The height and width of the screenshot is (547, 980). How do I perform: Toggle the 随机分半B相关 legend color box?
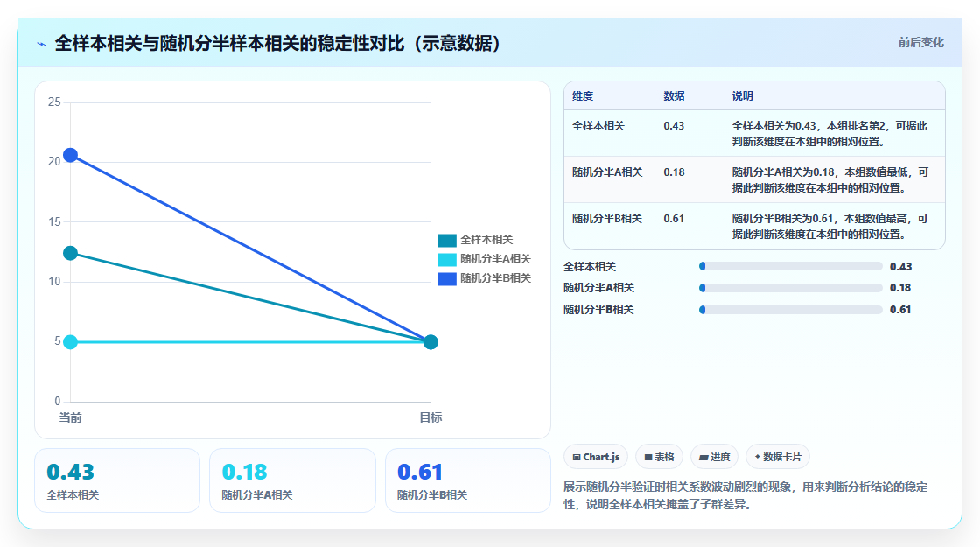click(447, 279)
